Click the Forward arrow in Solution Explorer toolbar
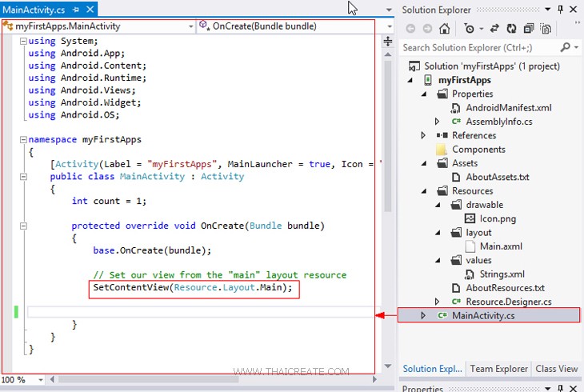 [427, 29]
